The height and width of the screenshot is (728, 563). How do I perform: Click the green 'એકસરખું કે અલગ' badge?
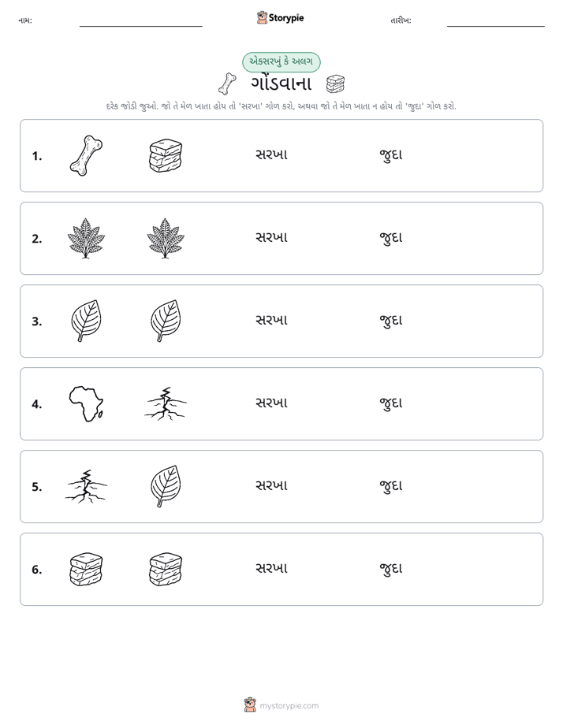[281, 61]
